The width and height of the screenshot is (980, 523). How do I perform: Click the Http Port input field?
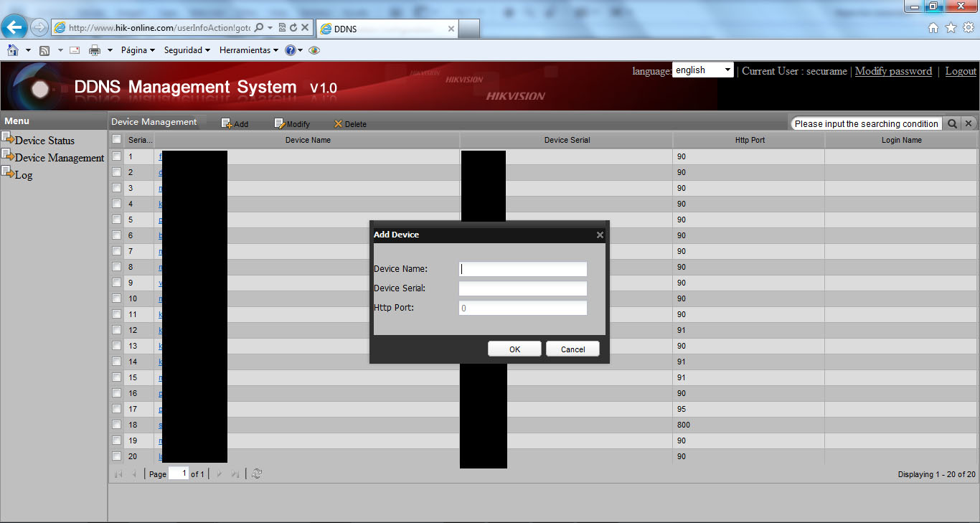[x=523, y=308]
